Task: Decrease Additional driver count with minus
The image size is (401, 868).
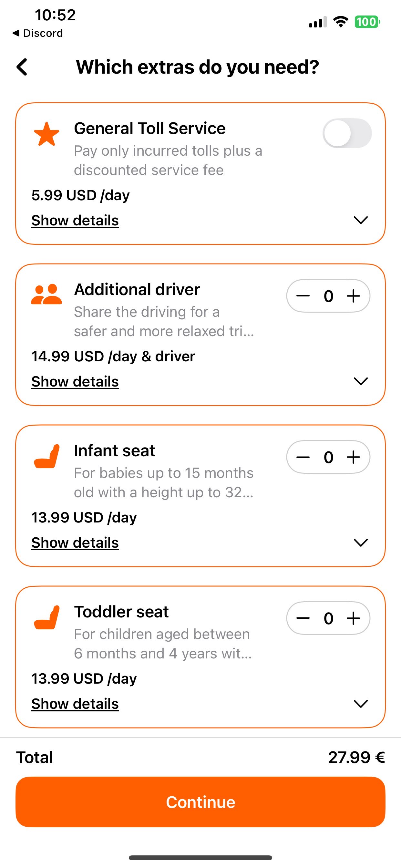Action: [x=303, y=296]
